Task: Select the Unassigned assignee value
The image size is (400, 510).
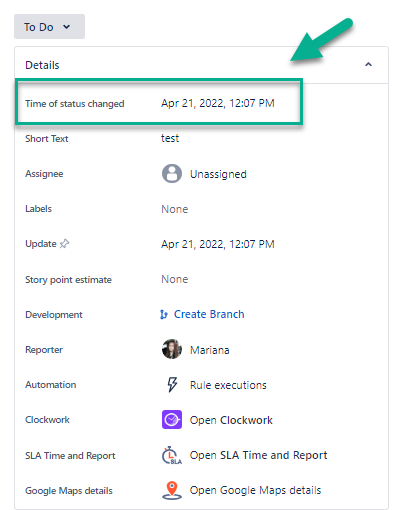Action: (218, 174)
